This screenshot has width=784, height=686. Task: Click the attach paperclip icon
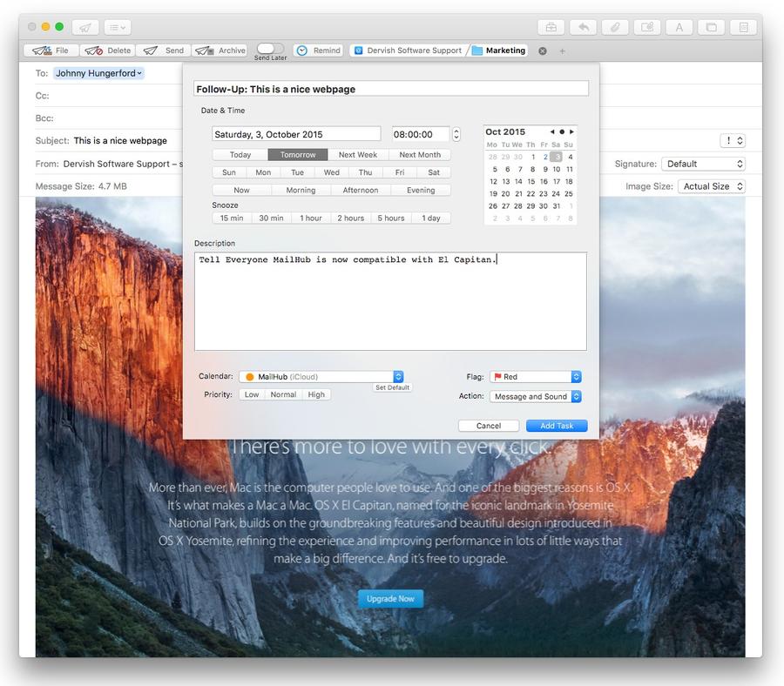(x=615, y=27)
